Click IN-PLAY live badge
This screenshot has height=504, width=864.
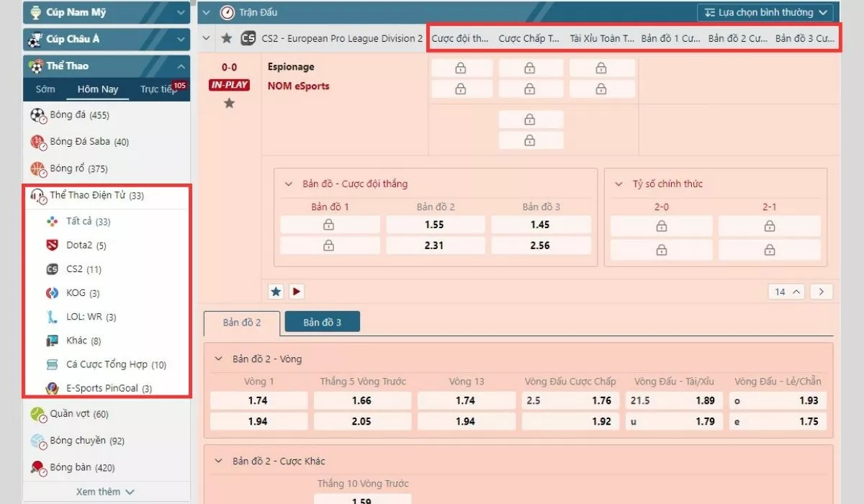[229, 85]
